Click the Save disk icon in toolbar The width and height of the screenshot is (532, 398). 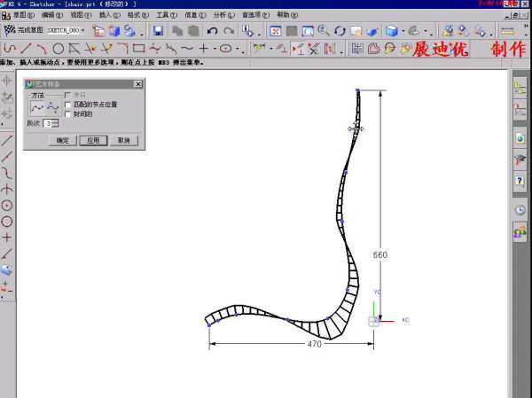click(x=158, y=31)
